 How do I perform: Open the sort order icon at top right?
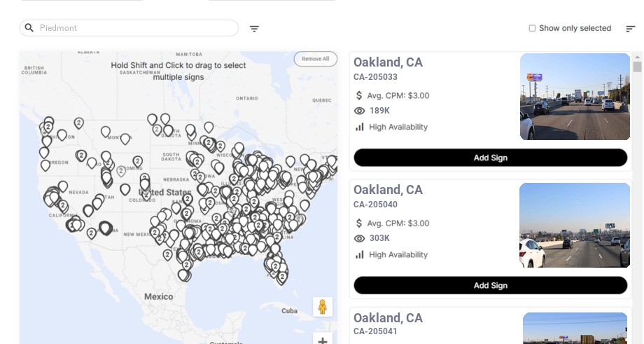[x=630, y=29]
